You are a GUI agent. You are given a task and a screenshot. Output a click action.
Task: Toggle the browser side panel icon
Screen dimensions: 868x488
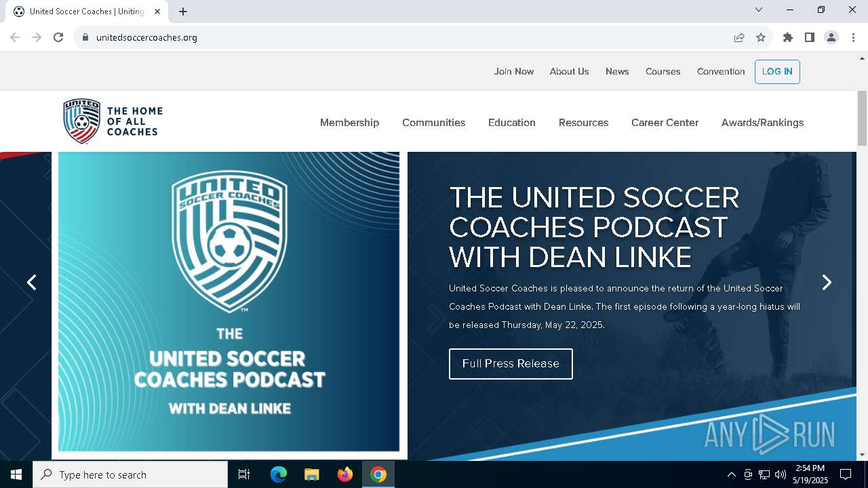pyautogui.click(x=810, y=37)
